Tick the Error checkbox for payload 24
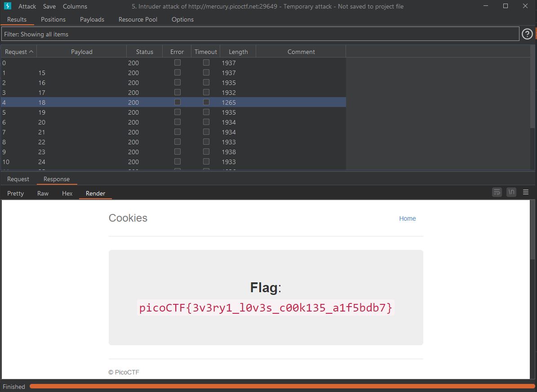Image resolution: width=537 pixels, height=392 pixels. (178, 162)
